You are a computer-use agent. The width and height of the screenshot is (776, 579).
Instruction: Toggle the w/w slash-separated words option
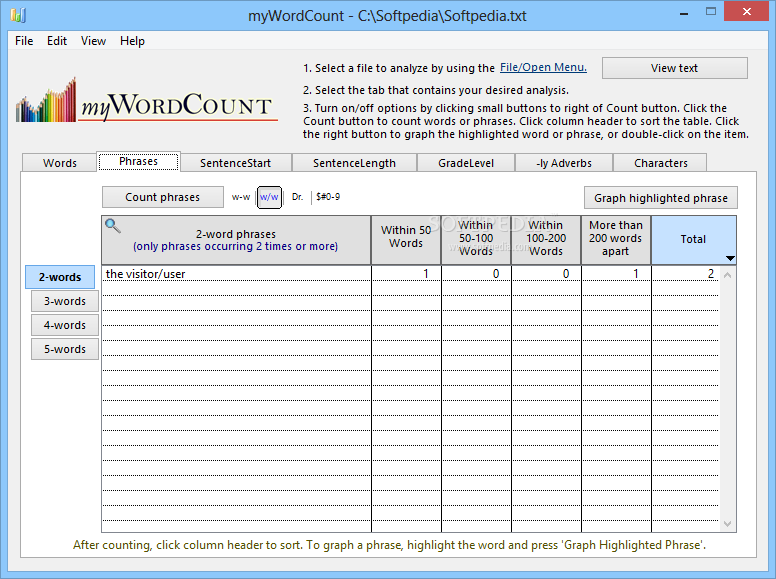pos(269,197)
